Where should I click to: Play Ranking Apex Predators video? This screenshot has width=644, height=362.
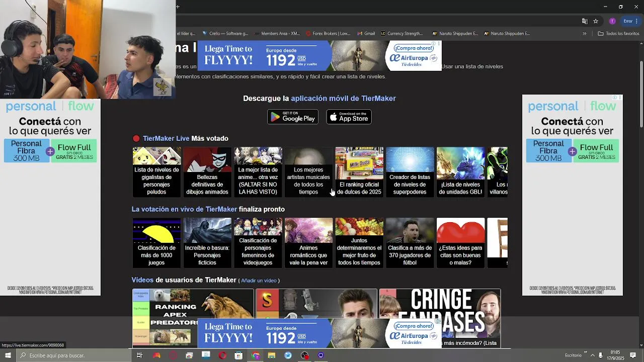click(x=193, y=318)
